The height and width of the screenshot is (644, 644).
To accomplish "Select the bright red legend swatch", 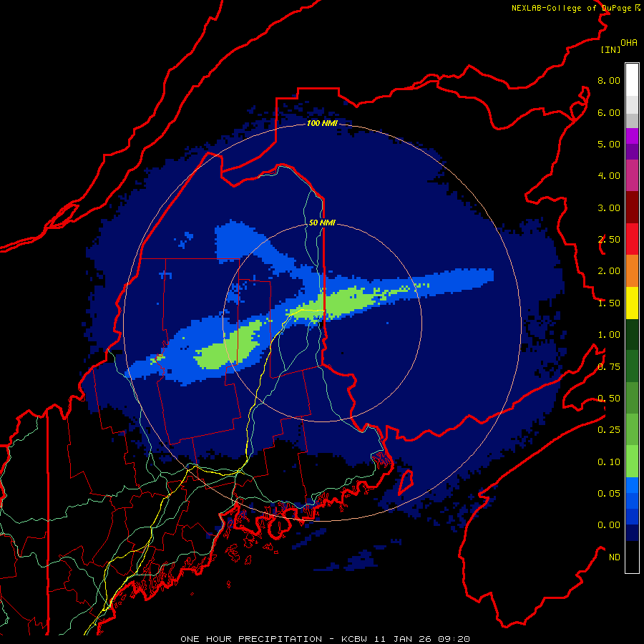I will [x=632, y=239].
